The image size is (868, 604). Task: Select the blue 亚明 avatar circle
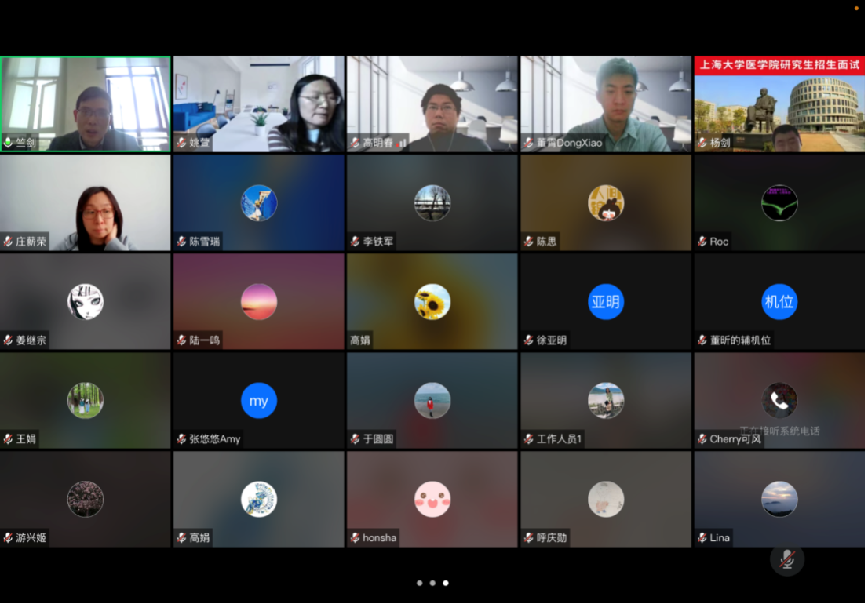pyautogui.click(x=606, y=302)
